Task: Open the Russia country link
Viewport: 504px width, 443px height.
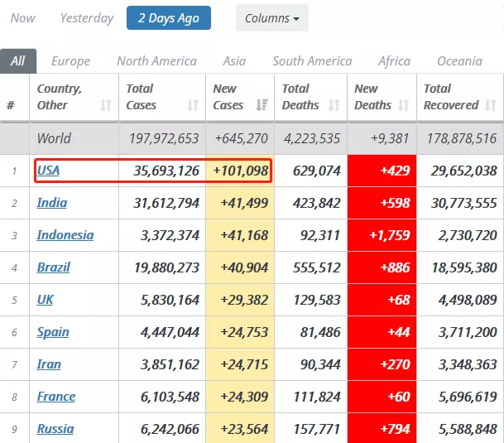Action: coord(55,429)
